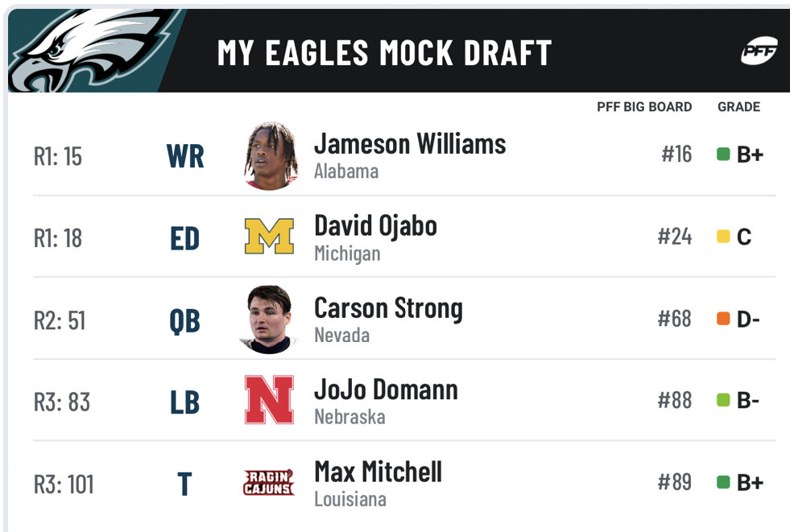Viewport: 790px width, 532px height.
Task: Select Max Mitchell's green grade square
Action: (x=723, y=482)
